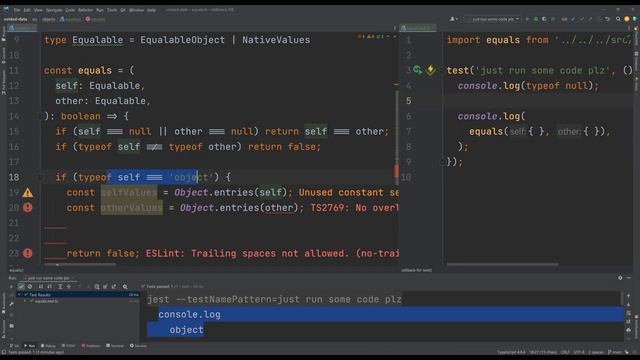Collapse the code fold at line 18

[x=40, y=177]
